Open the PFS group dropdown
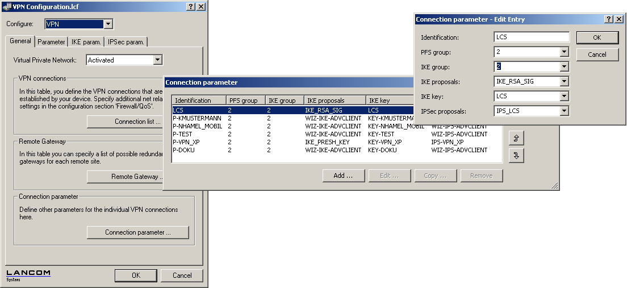The width and height of the screenshot is (644, 288). pos(564,52)
